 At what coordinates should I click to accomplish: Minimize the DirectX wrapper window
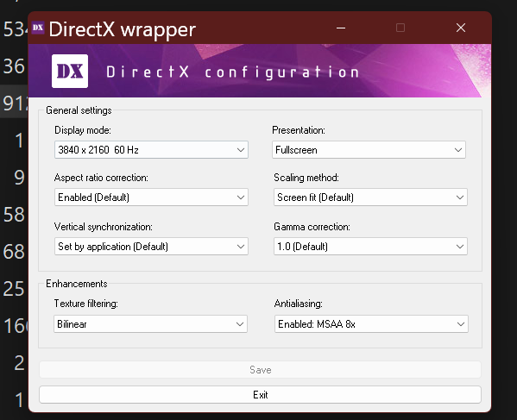[341, 28]
